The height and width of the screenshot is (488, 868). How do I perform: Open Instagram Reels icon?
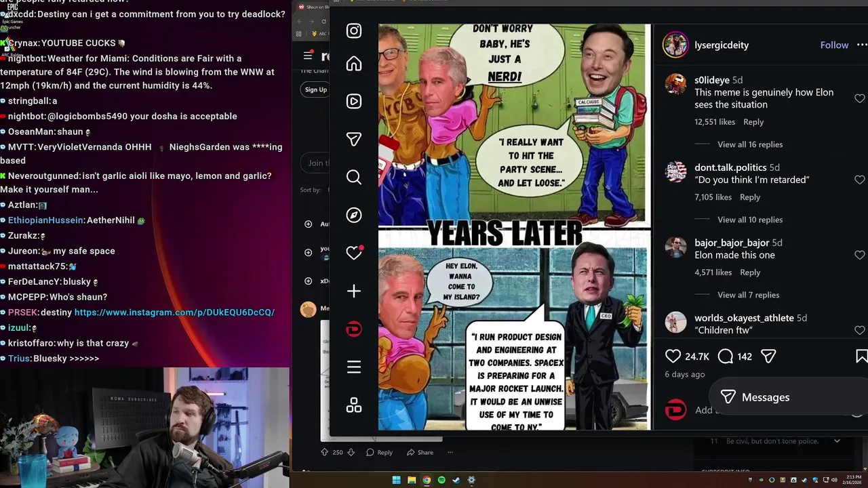pos(353,101)
